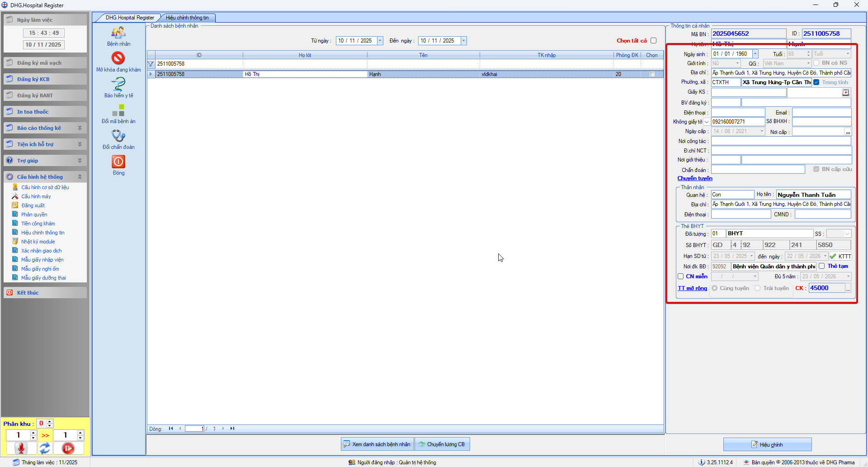Open the Chuyển tuyến link
Screen dimensions: 868x467
tap(695, 178)
